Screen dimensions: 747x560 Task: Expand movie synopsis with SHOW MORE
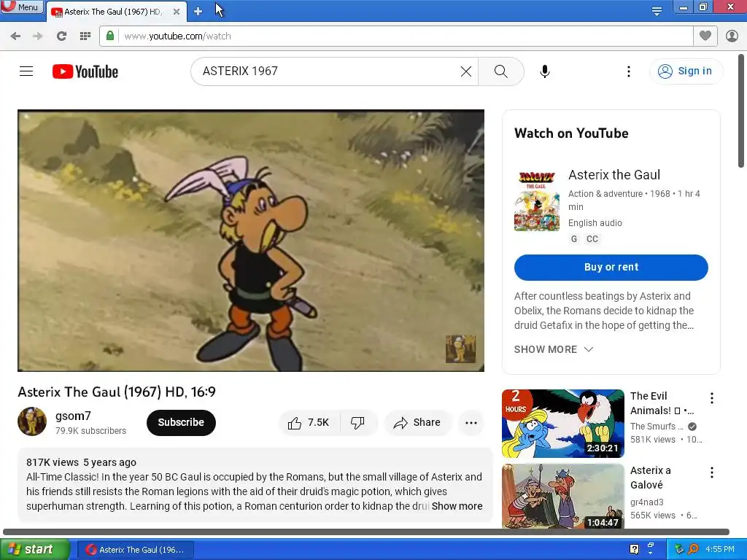[553, 349]
